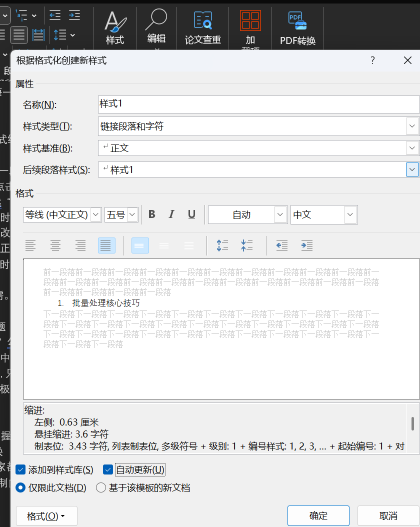Select center alignment for the style

coord(55,245)
